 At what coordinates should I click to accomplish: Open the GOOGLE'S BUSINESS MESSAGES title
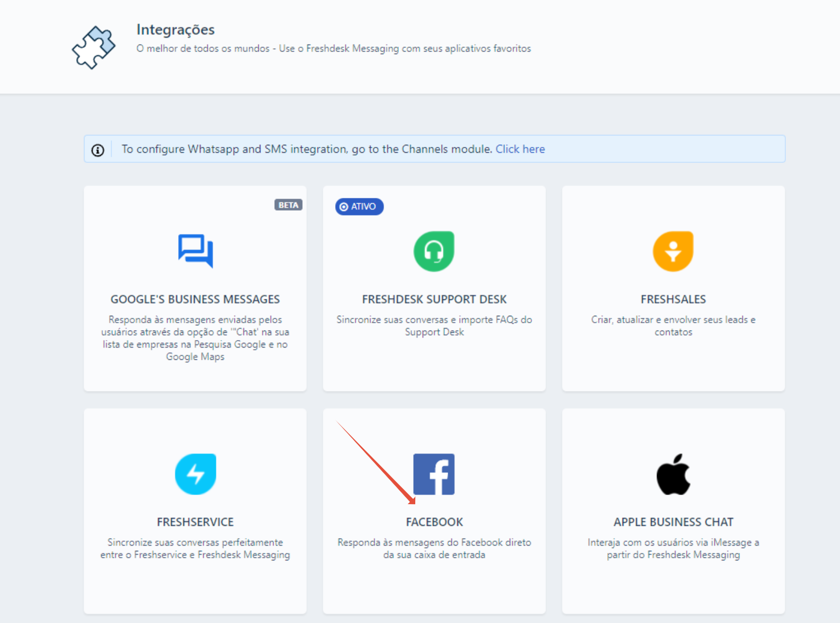click(195, 299)
